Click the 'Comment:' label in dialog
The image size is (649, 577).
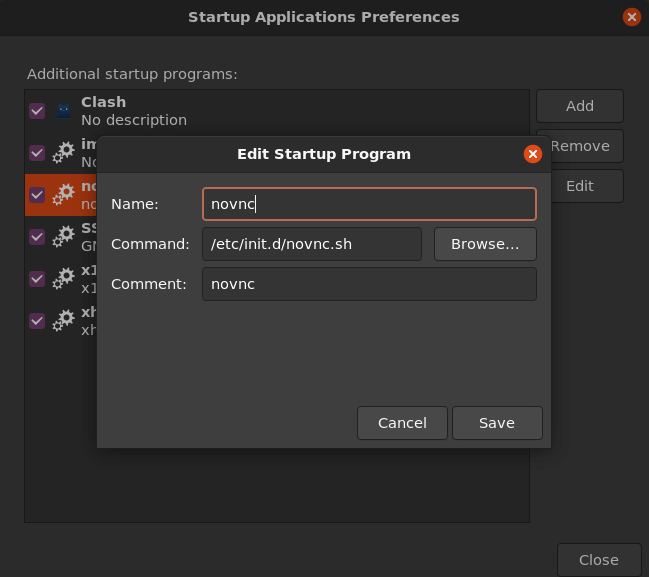coord(149,284)
